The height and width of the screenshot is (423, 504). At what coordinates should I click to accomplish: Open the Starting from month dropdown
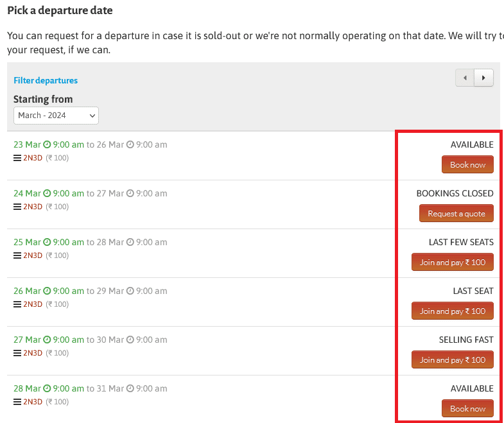tap(56, 116)
